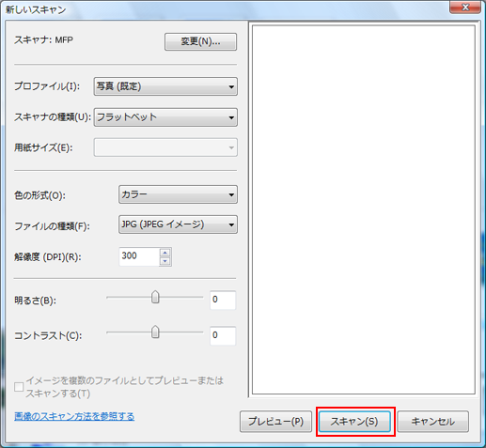Toggle the イメージを複数のファイルとして checkbox
Viewport: 486px width, 448px height.
pos(19,387)
